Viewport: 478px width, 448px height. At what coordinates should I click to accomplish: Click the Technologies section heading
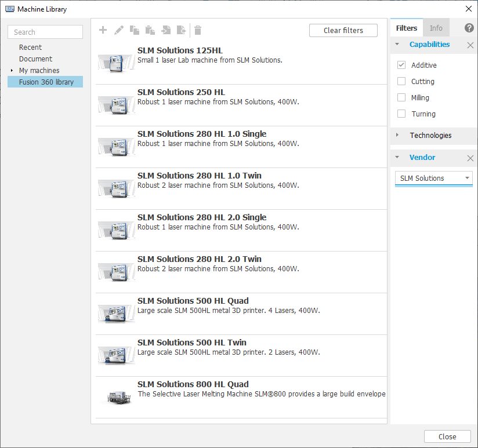pyautogui.click(x=430, y=135)
